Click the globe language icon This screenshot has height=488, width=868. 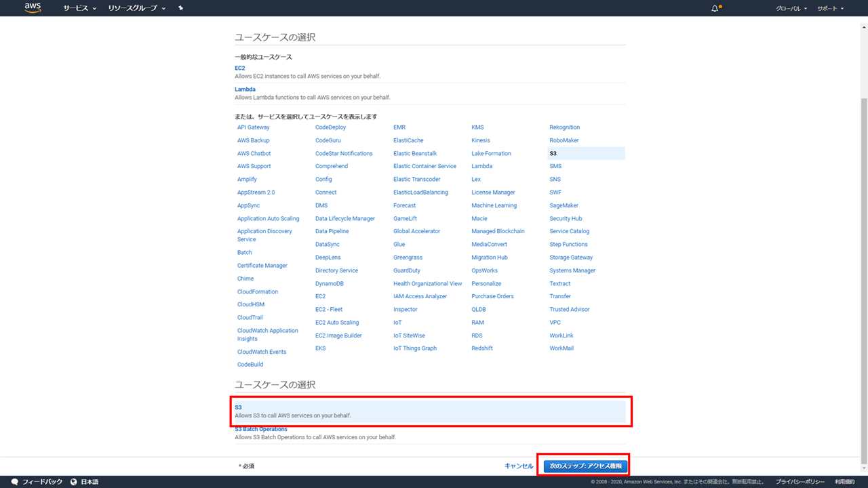tap(75, 482)
